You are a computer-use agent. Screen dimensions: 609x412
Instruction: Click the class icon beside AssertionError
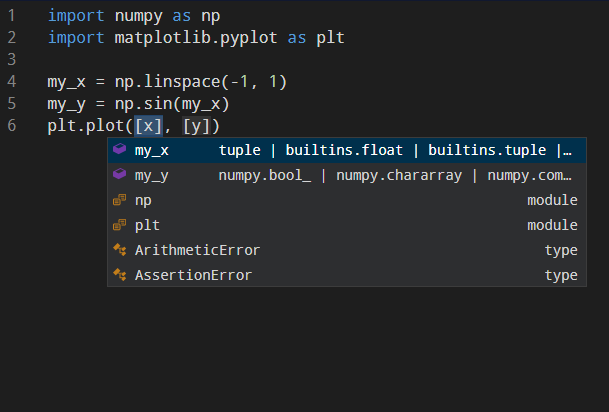pos(120,275)
